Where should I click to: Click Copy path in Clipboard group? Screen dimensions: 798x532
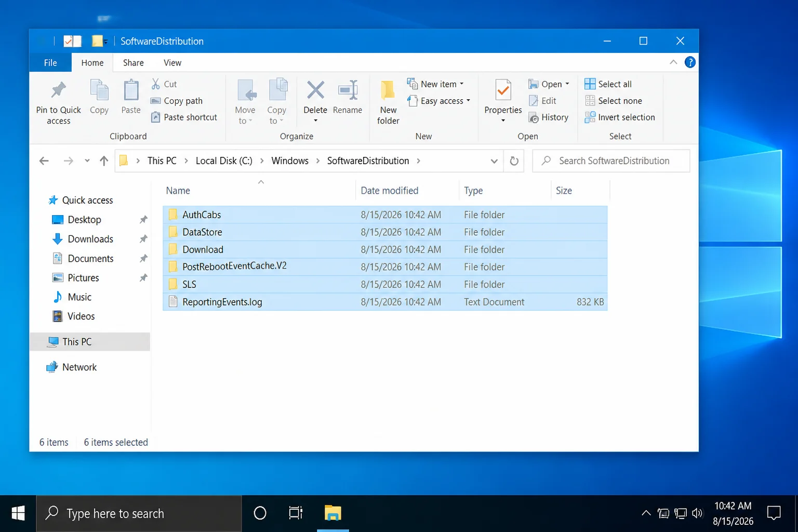177,101
